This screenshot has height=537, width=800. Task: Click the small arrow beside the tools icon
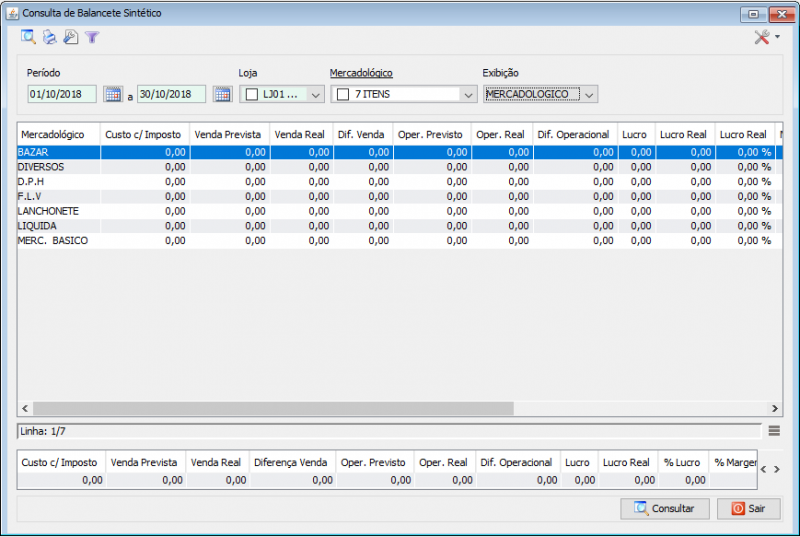pos(777,37)
